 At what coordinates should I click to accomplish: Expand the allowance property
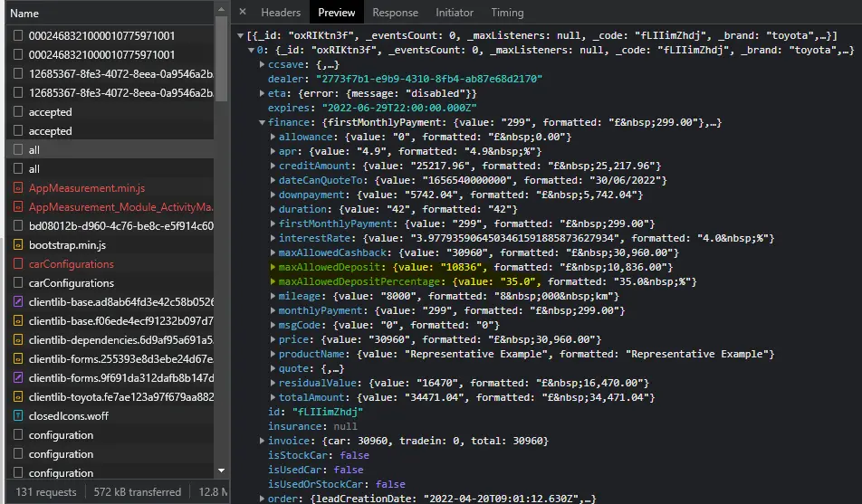click(273, 137)
